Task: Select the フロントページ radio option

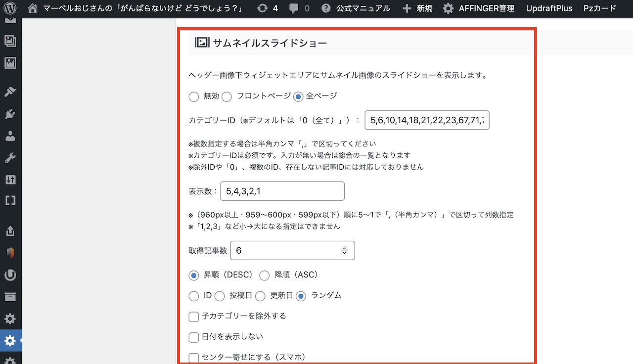Action: tap(226, 97)
